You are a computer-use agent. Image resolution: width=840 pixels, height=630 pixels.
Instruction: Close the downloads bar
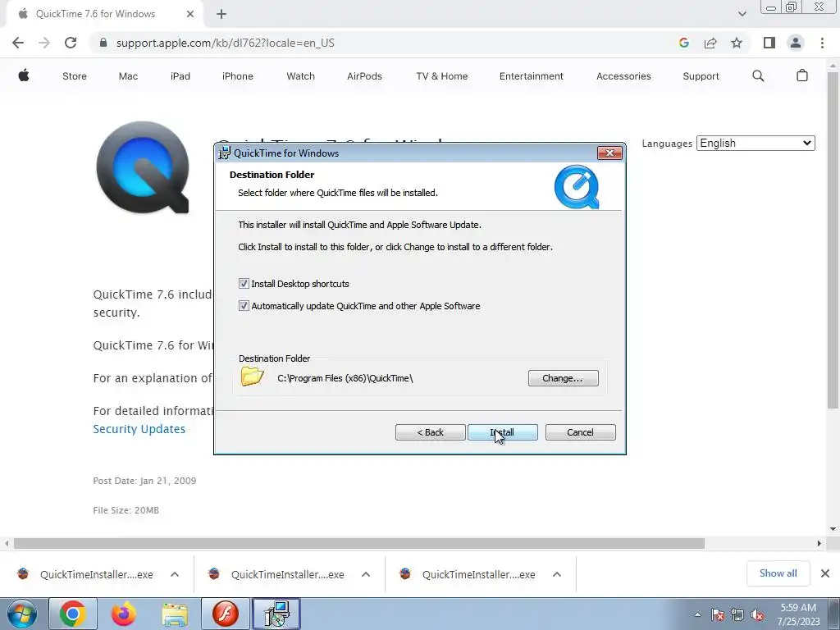tap(825, 573)
